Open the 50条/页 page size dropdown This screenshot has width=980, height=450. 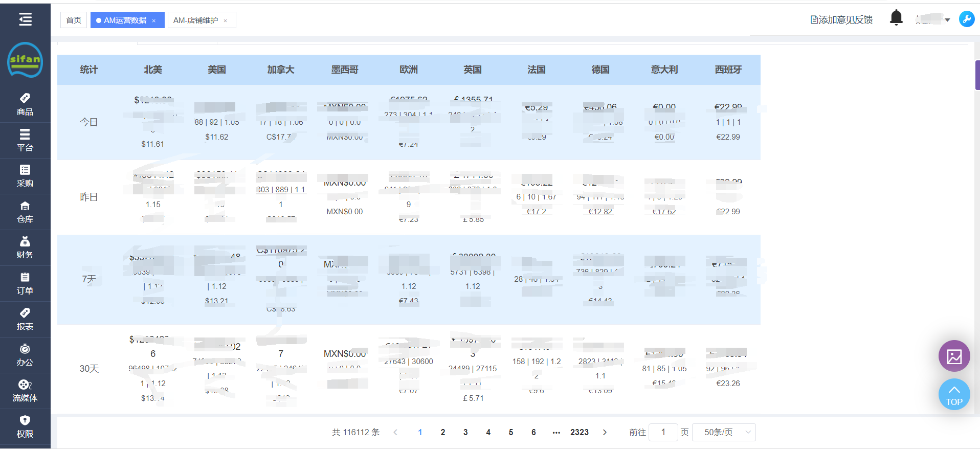[x=723, y=432]
